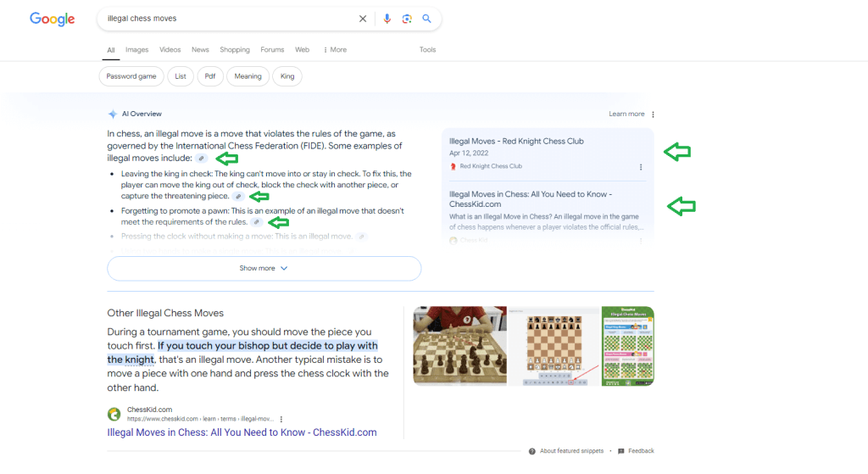This screenshot has width=868, height=474.
Task: Open the green Illegal Chess Moves infographic thumbnail
Action: tap(628, 345)
